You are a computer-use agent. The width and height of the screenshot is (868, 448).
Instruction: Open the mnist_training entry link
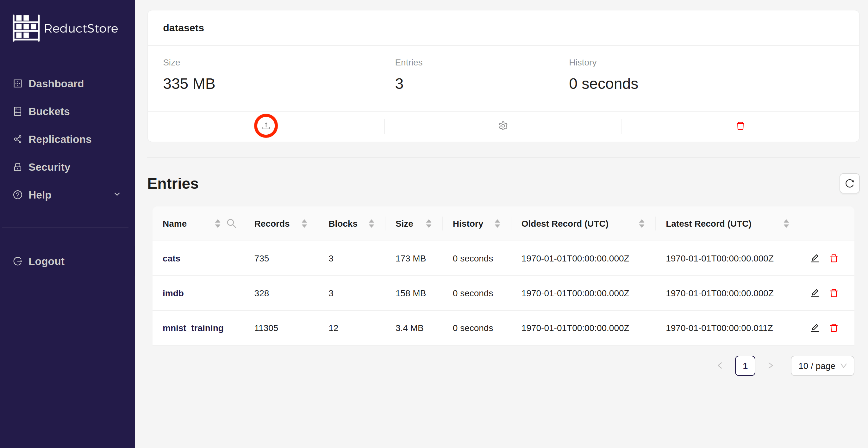(193, 328)
